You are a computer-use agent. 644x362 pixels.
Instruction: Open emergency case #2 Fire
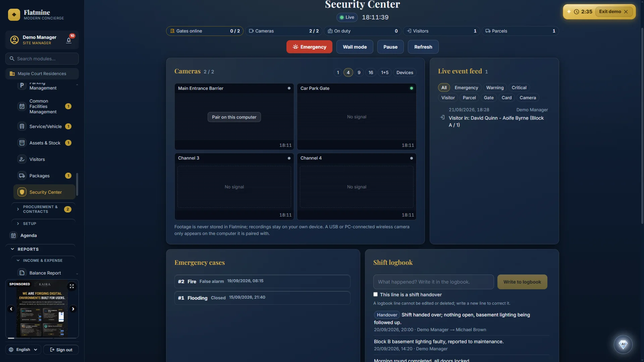point(262,282)
